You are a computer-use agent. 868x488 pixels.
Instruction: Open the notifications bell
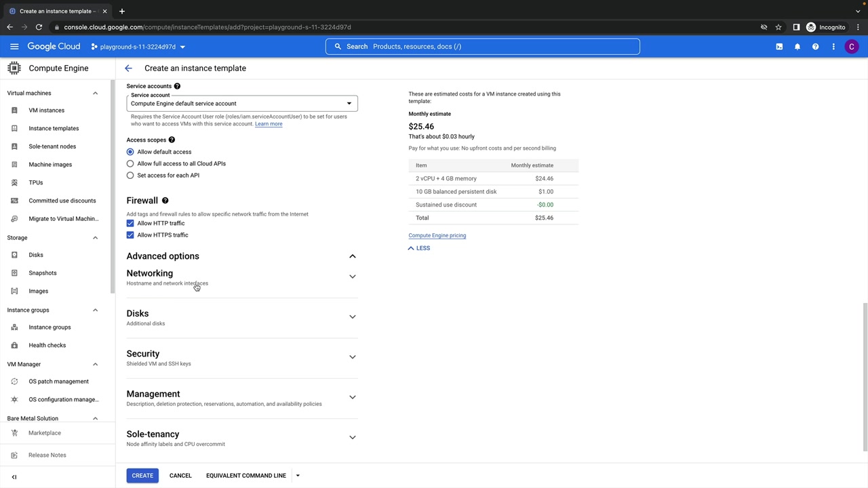click(797, 47)
